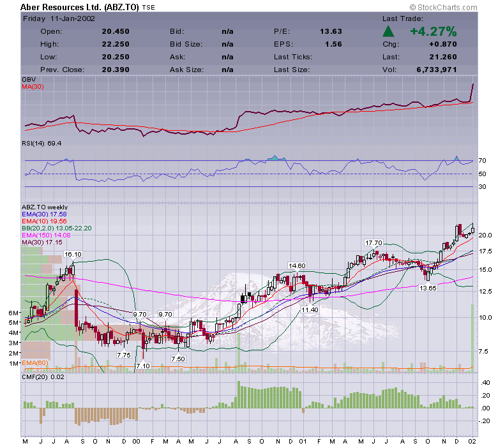Click the EMA(150) 14.08 legend entry
This screenshot has height=448, width=498.
coord(46,235)
